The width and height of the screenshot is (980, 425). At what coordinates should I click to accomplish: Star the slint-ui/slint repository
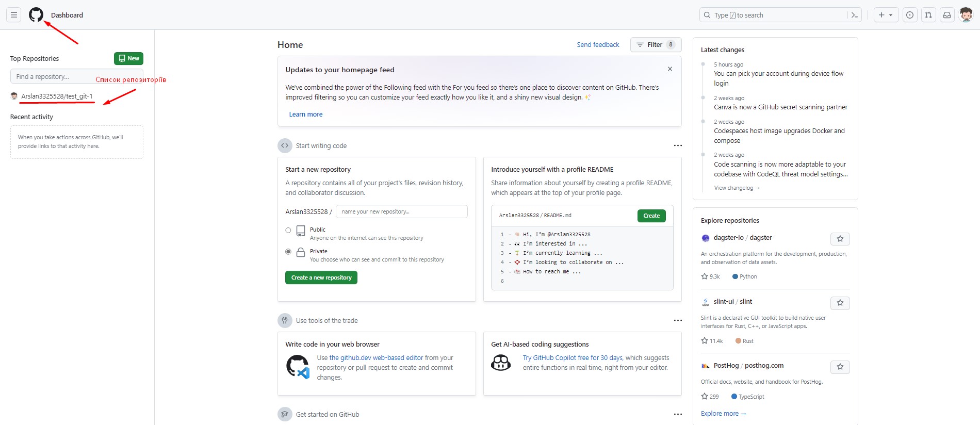(840, 303)
